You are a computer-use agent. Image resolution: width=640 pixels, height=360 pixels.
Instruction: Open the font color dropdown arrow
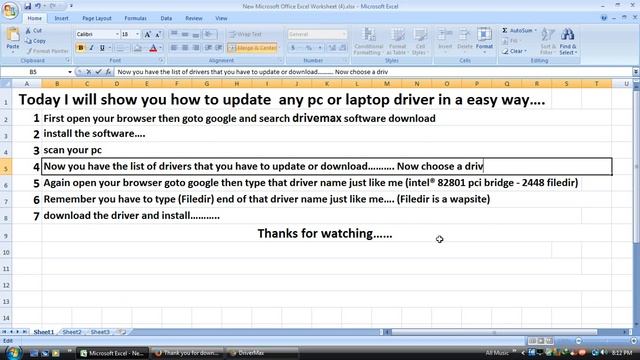click(x=160, y=48)
